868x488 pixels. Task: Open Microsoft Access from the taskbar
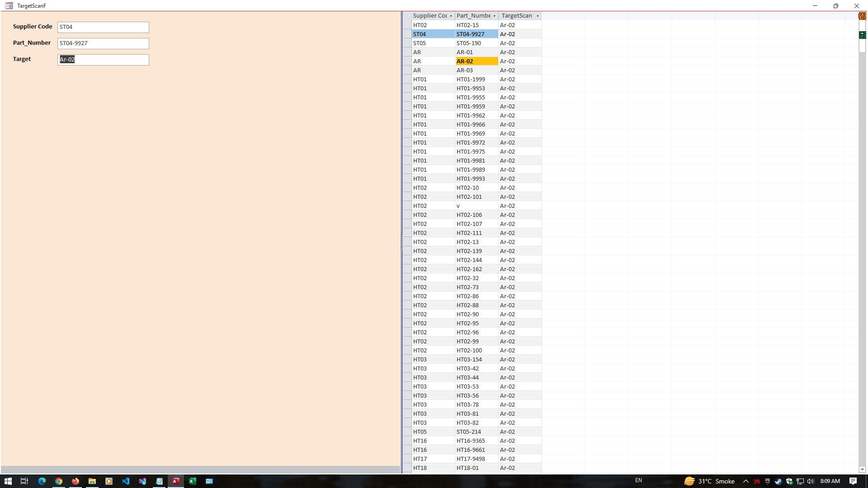coord(176,481)
